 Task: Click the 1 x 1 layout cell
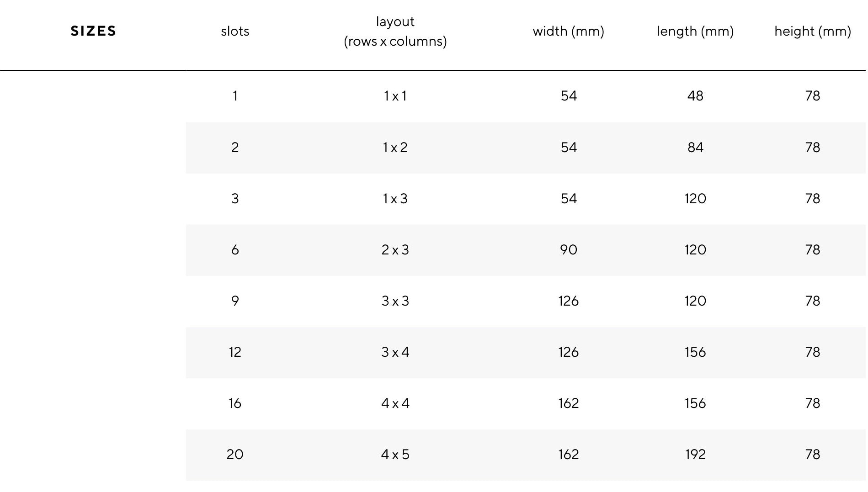395,96
